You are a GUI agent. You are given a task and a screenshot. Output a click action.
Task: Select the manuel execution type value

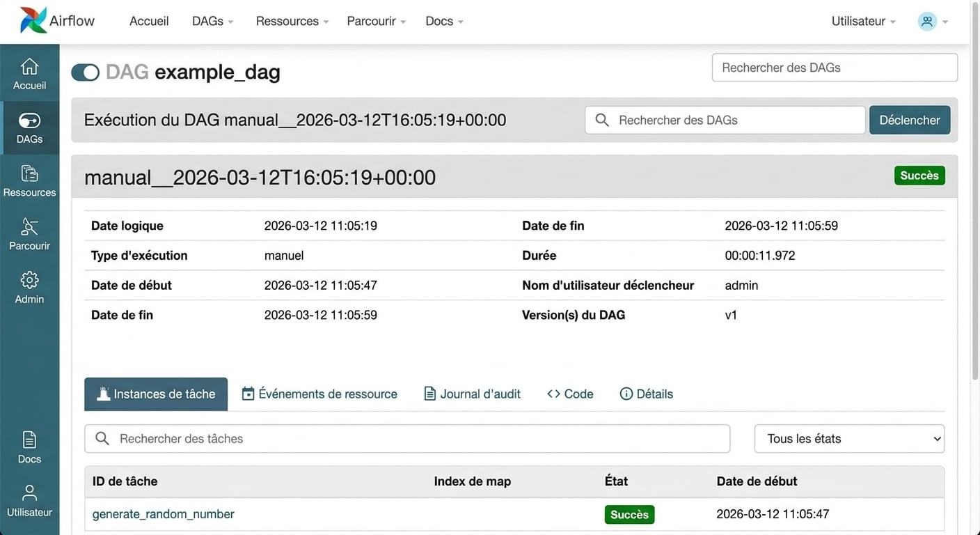[x=284, y=256]
